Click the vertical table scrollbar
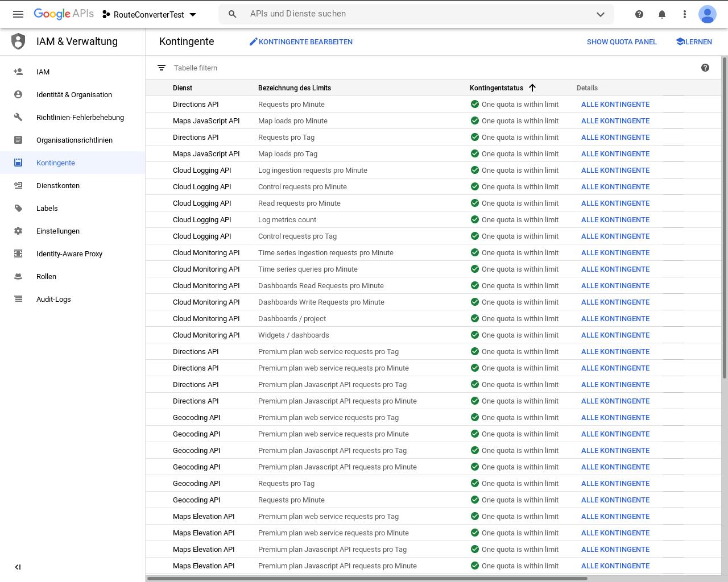The width and height of the screenshot is (728, 582). point(725,217)
